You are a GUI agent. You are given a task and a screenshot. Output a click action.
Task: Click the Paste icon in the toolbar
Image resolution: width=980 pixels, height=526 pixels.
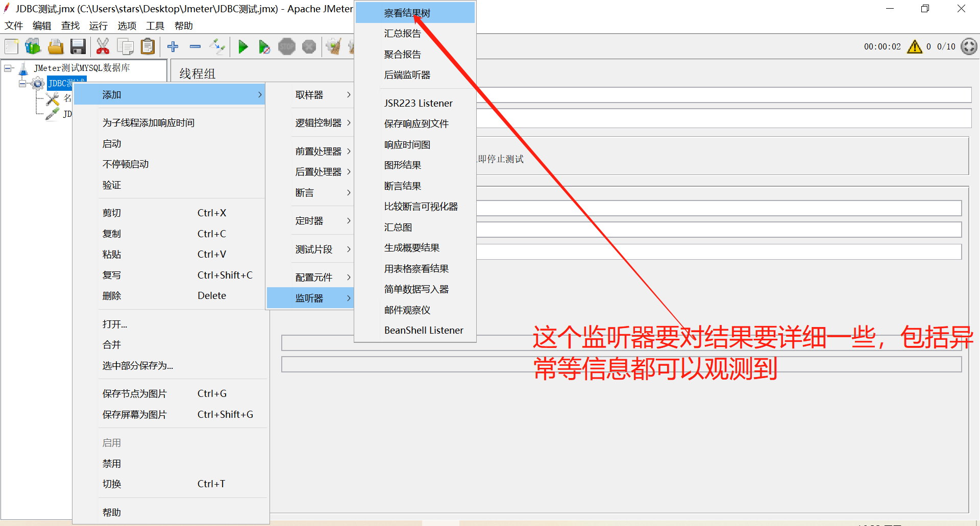pos(148,46)
